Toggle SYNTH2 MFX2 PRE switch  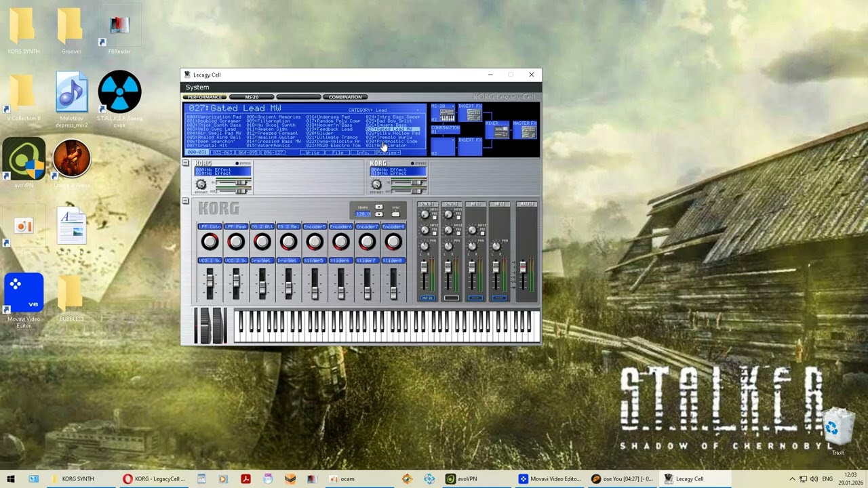(458, 233)
